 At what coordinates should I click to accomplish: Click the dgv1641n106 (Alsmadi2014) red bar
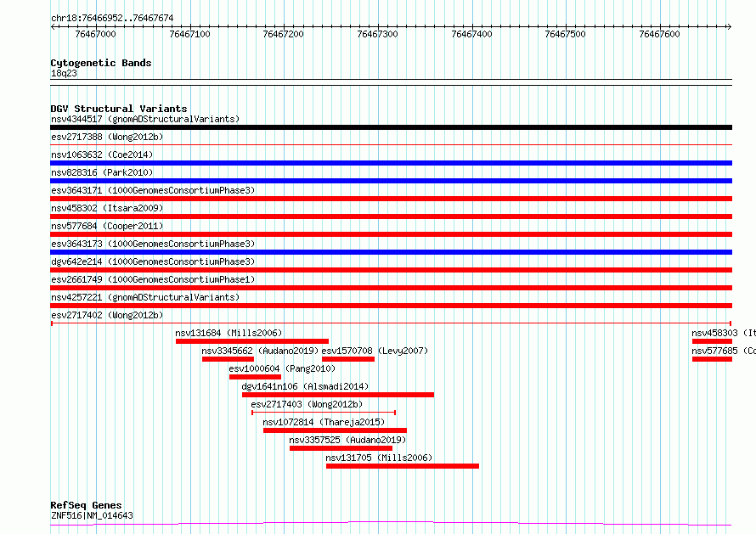click(x=338, y=395)
